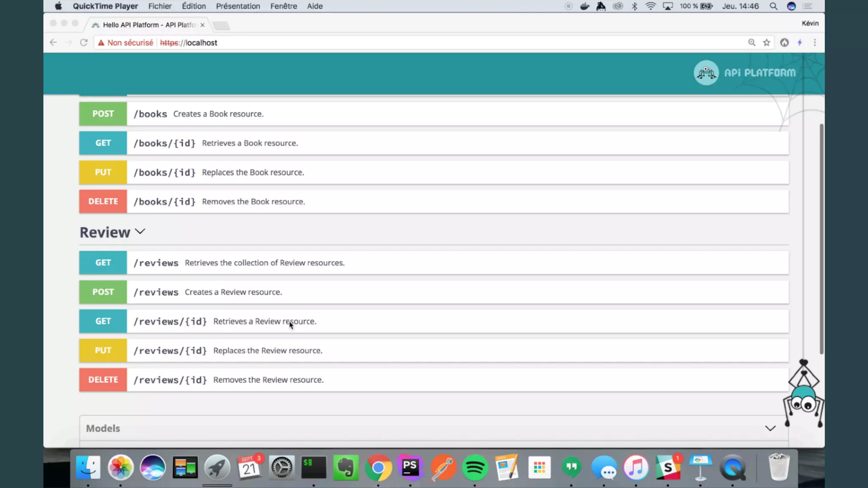
Task: Open the Présentation menu
Action: pyautogui.click(x=238, y=6)
